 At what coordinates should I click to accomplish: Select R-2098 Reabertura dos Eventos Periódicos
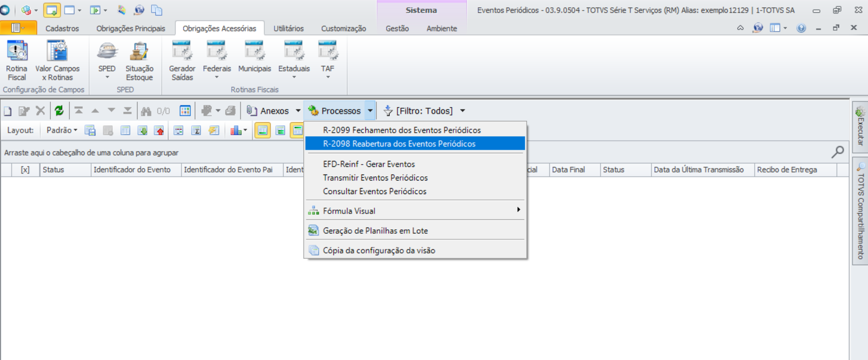pyautogui.click(x=415, y=144)
